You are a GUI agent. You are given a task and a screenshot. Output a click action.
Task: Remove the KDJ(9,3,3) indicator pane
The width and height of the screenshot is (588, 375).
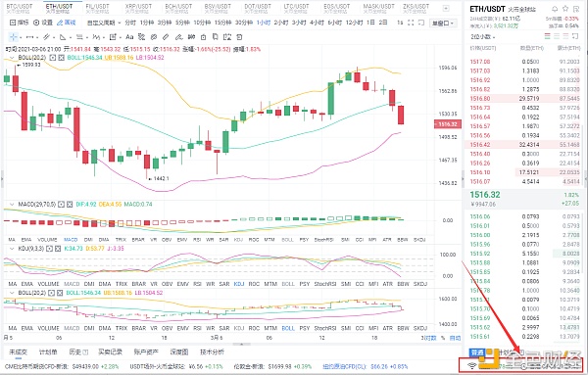(x=58, y=249)
